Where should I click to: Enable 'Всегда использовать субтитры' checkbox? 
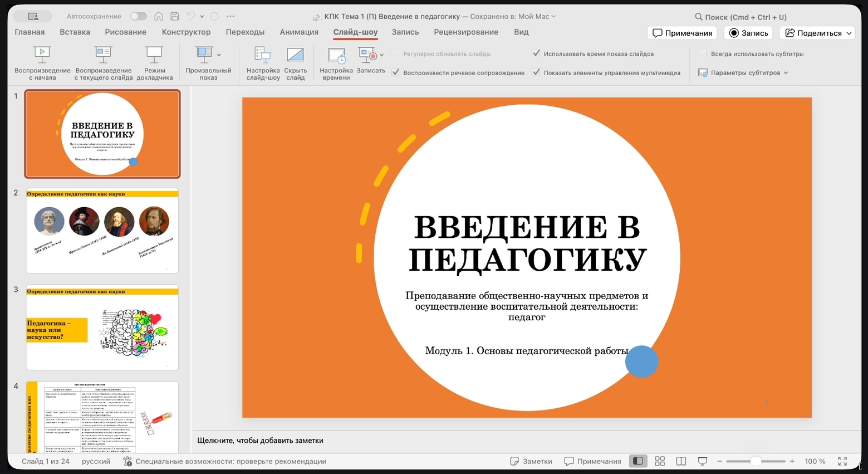(703, 53)
